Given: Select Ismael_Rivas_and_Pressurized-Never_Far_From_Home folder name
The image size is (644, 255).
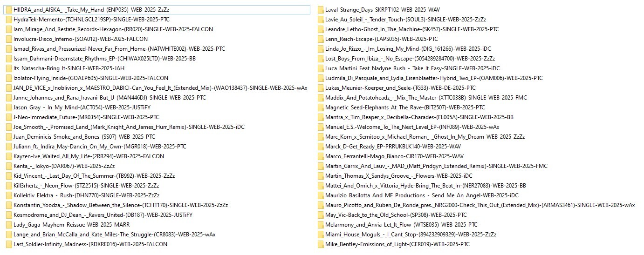Looking at the screenshot, I should point(119,49).
